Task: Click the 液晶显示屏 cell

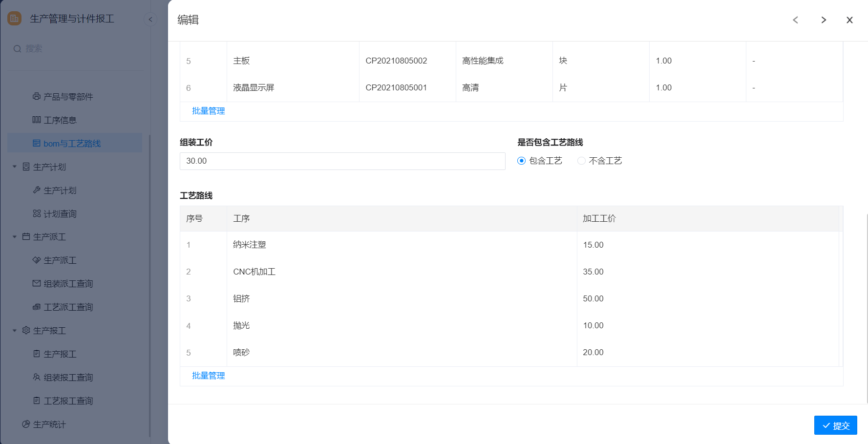Action: click(x=293, y=87)
